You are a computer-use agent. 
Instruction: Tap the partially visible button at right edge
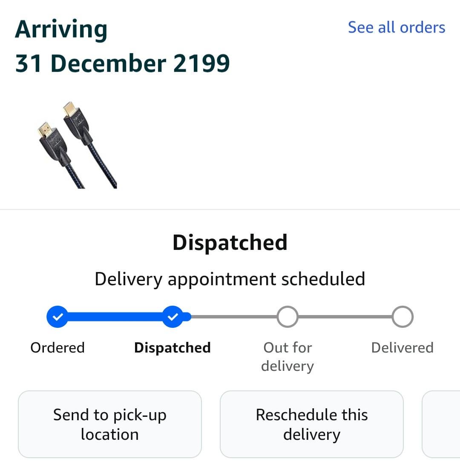click(441, 424)
